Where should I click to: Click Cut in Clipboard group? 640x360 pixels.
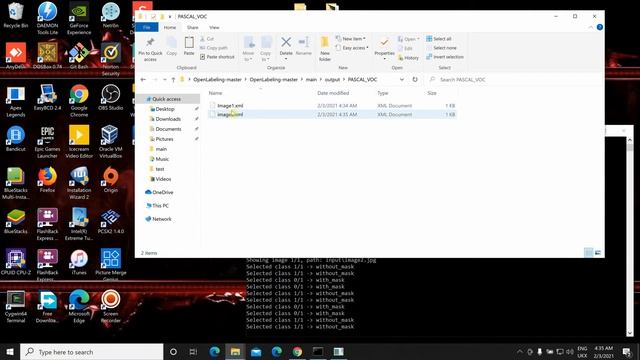tap(207, 39)
